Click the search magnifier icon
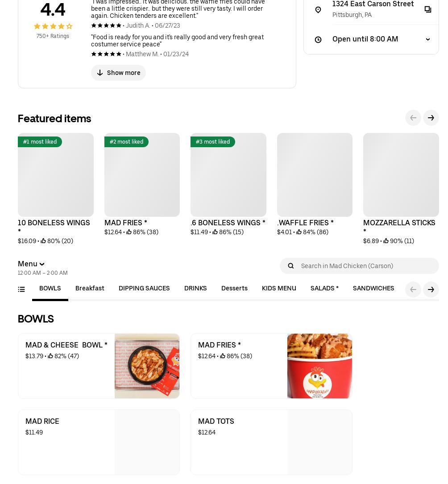Viewport: 448px width, 484px height. point(291,266)
